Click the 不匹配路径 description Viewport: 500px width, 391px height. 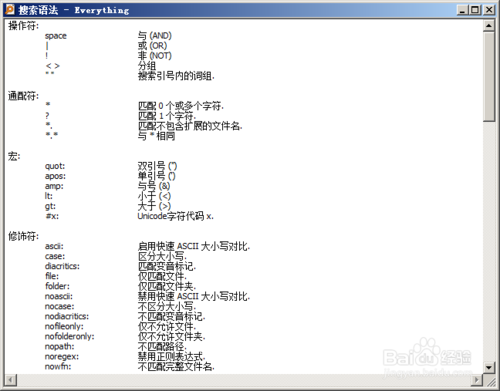click(162, 346)
